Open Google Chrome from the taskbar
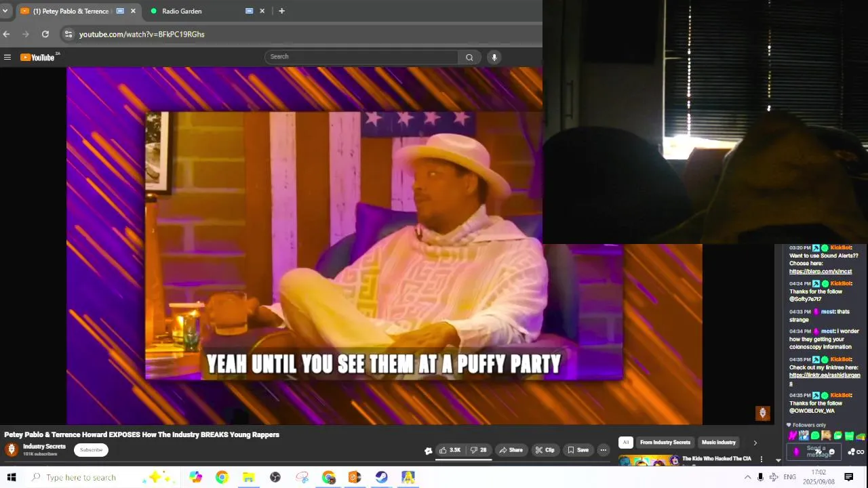Image resolution: width=868 pixels, height=488 pixels. 222,477
